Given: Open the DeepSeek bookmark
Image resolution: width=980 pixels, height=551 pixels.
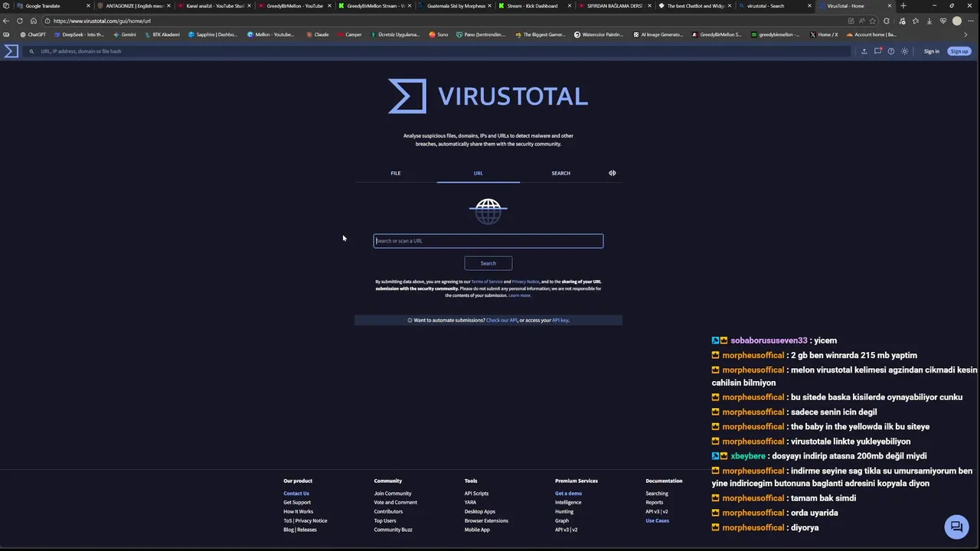Looking at the screenshot, I should (79, 34).
